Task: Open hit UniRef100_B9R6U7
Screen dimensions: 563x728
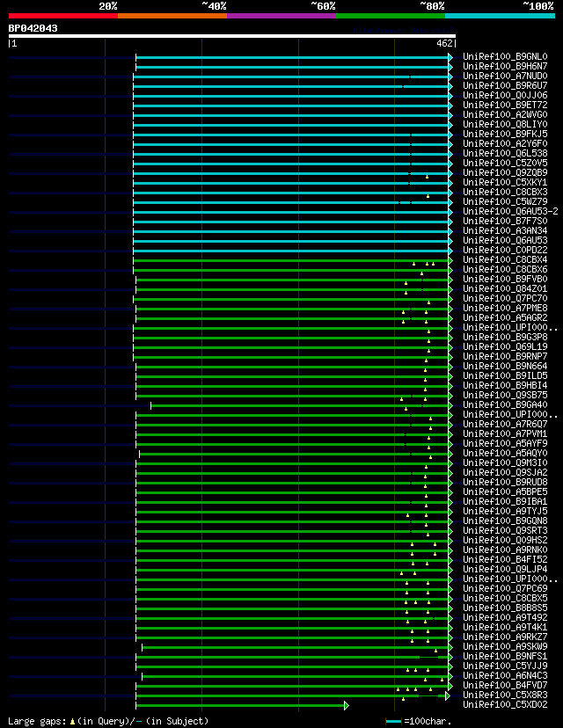Action: coord(505,86)
